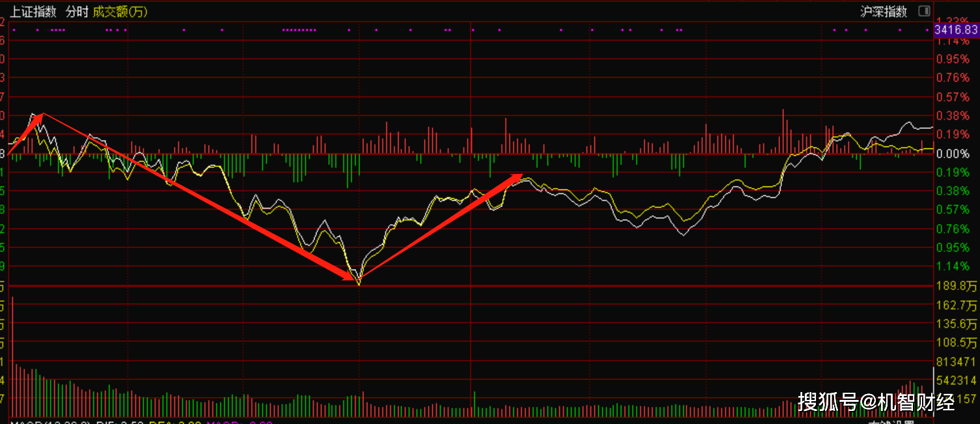The width and height of the screenshot is (980, 424).
Task: Toggle the side panel icon beside 沪深指数
Action: pyautogui.click(x=924, y=11)
